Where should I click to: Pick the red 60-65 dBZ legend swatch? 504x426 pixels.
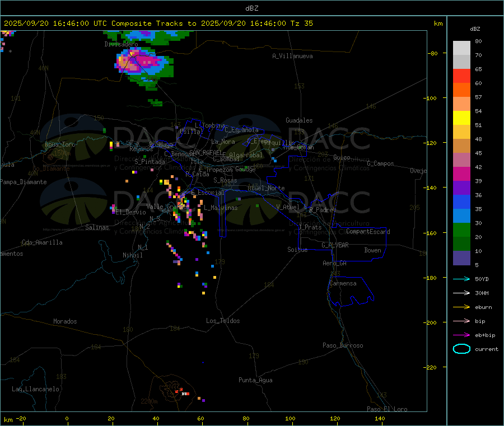[x=461, y=76]
